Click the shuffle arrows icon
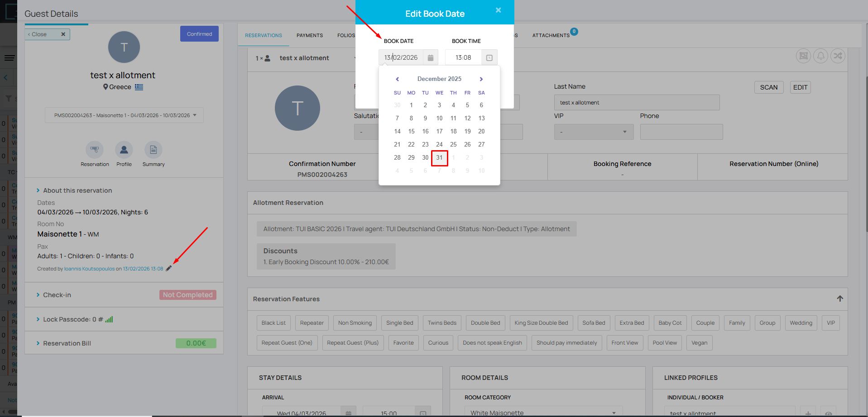 tap(838, 56)
